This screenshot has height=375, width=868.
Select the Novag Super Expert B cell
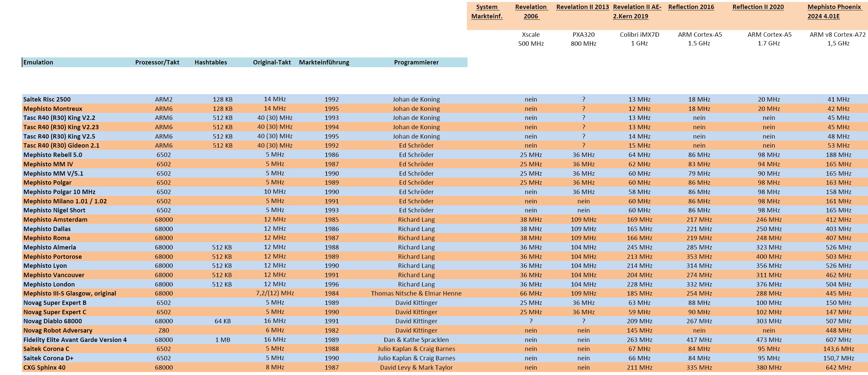click(54, 303)
